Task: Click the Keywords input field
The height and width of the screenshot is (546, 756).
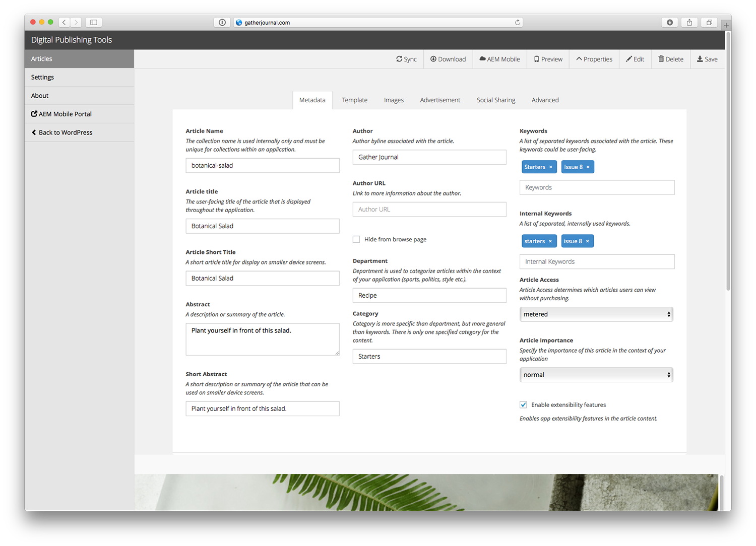Action: coord(597,187)
